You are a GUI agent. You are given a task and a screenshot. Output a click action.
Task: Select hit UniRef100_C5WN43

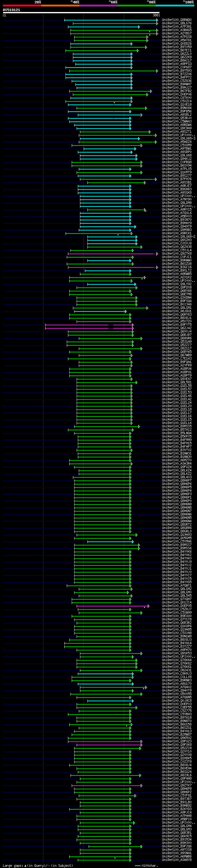tap(177, 122)
